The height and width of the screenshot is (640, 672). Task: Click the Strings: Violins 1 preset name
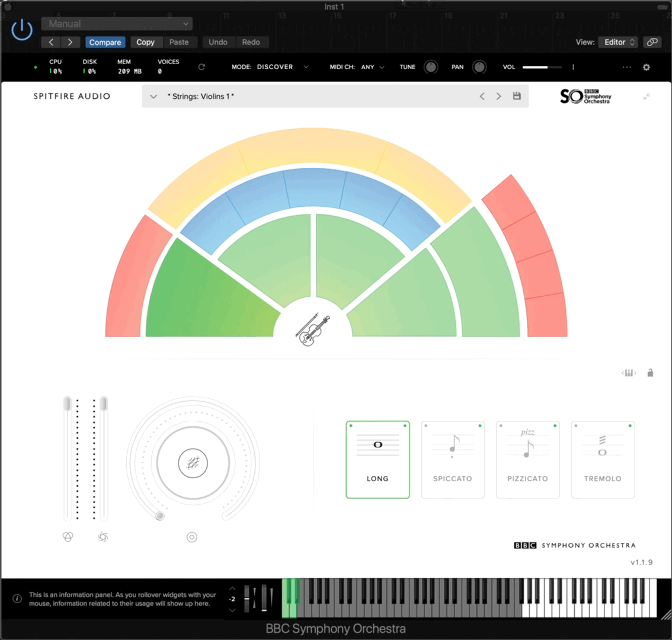[200, 97]
